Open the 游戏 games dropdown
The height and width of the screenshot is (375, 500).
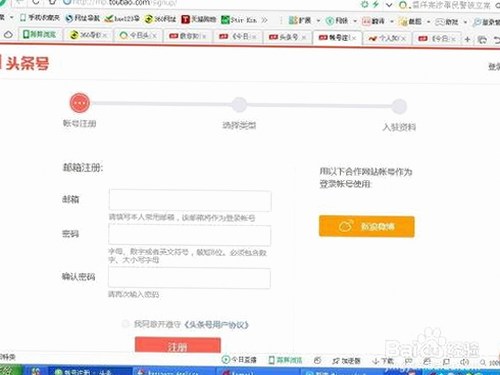click(x=451, y=22)
